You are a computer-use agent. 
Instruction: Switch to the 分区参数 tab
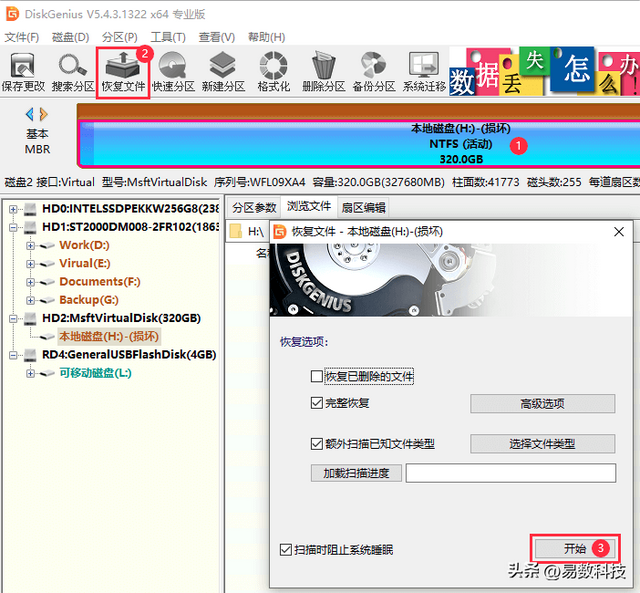click(x=254, y=208)
